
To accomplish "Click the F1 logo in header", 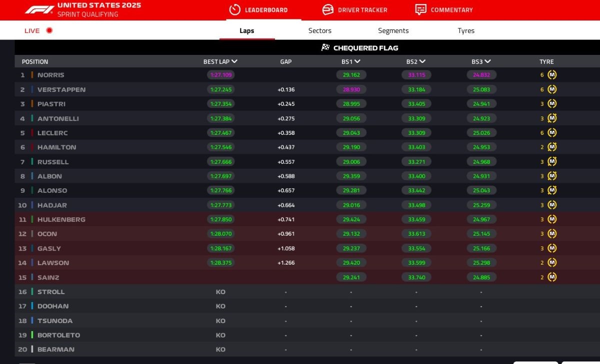I will pyautogui.click(x=39, y=9).
